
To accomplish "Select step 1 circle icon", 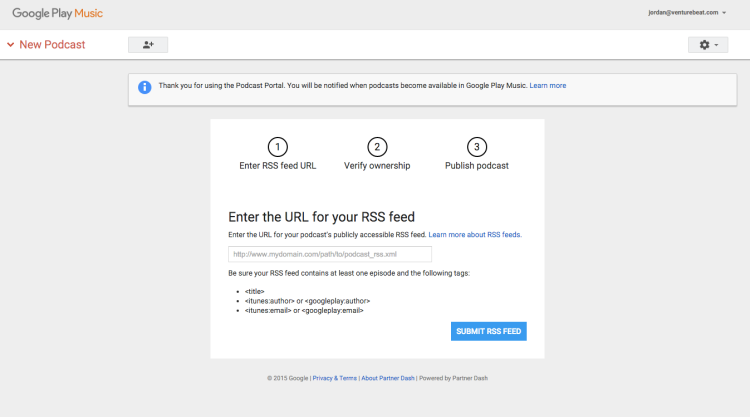I will [277, 147].
